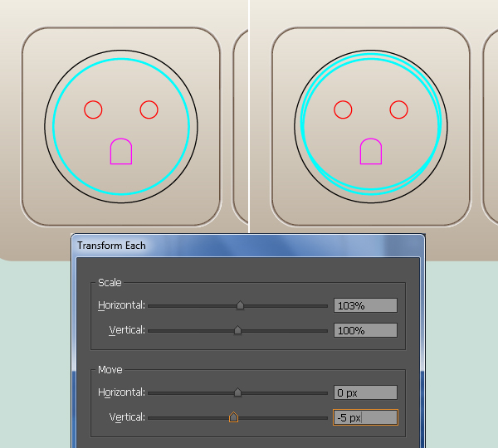Viewport: 498px width, 448px height.
Task: Adjust the Scale Vertical slider handle
Action: click(237, 330)
